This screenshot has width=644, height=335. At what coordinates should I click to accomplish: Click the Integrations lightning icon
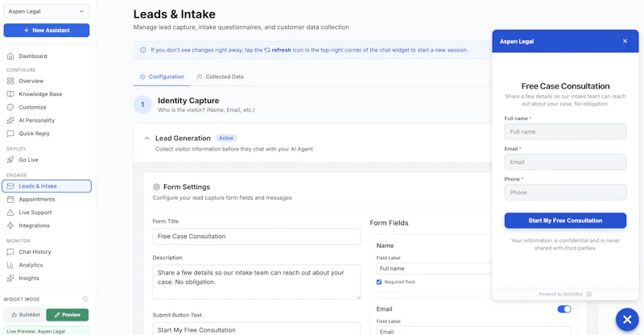pos(10,225)
